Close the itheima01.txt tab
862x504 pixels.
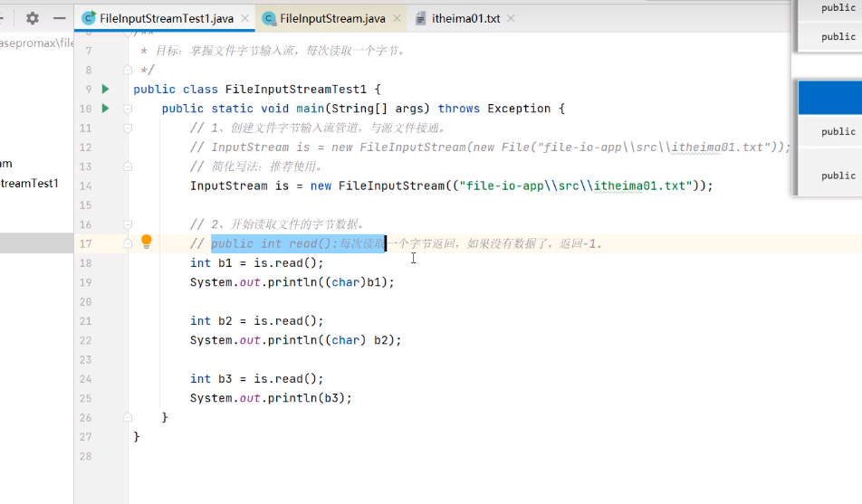(x=511, y=18)
